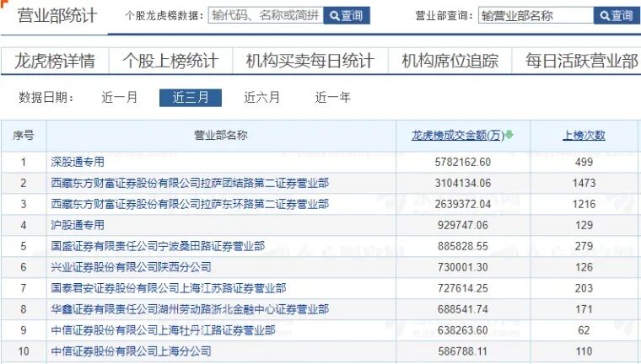Click the amount cell 2639372.04

463,204
